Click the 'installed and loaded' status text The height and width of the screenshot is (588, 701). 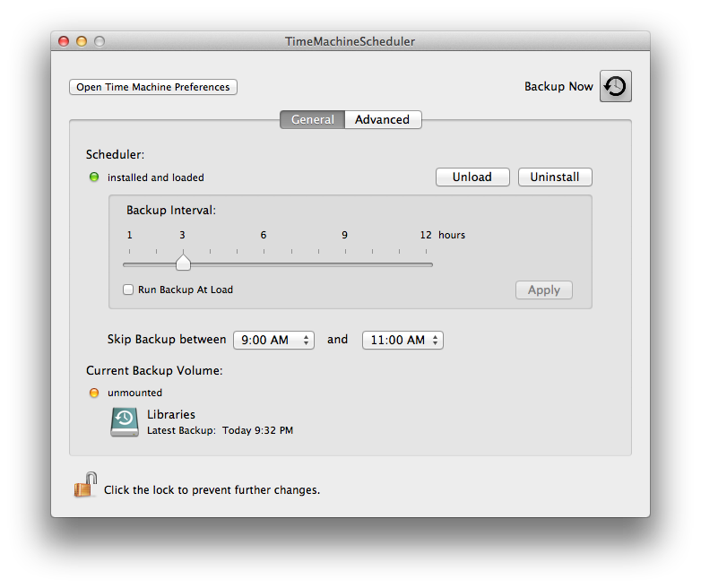pyautogui.click(x=156, y=177)
